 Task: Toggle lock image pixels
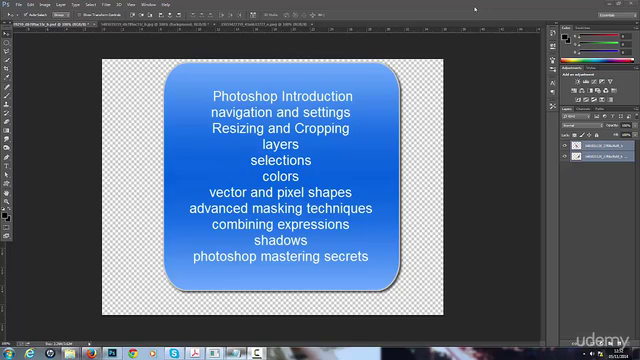click(582, 135)
